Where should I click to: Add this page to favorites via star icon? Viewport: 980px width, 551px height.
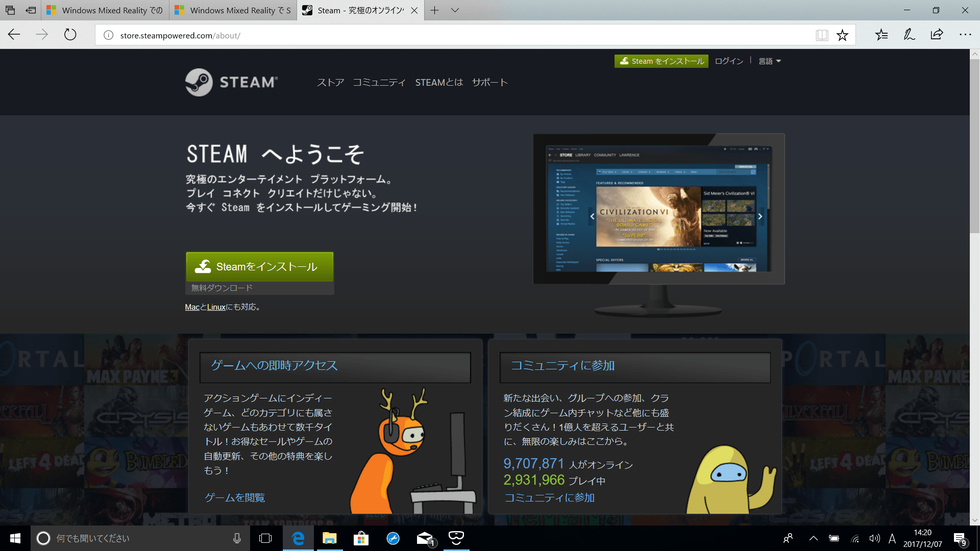(x=842, y=34)
